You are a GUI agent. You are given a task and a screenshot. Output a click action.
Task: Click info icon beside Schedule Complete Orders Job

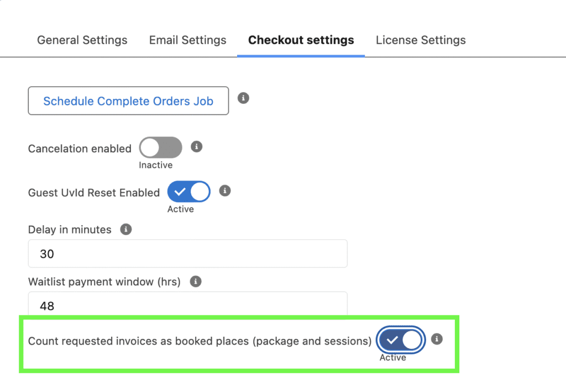(243, 98)
